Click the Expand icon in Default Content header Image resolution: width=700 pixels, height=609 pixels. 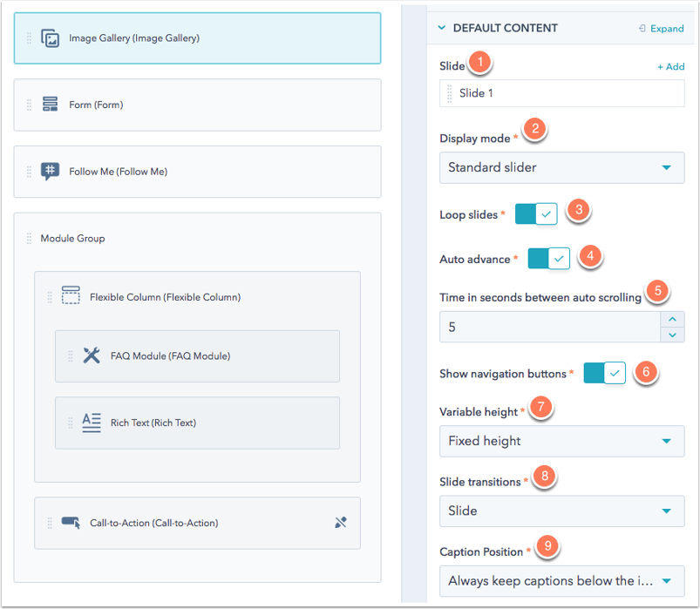point(642,29)
